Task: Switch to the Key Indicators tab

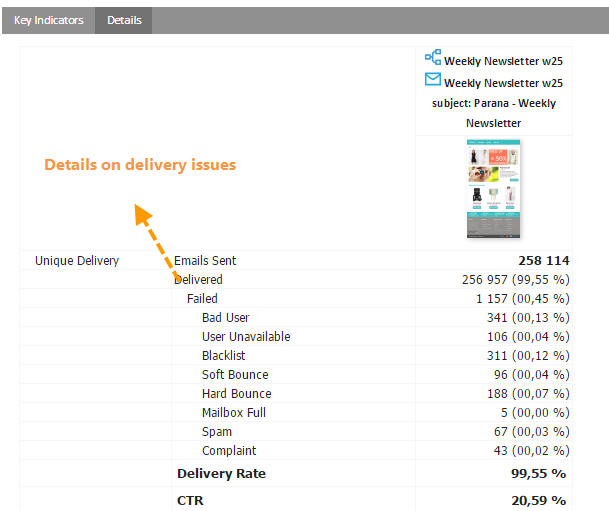Action: click(x=49, y=20)
